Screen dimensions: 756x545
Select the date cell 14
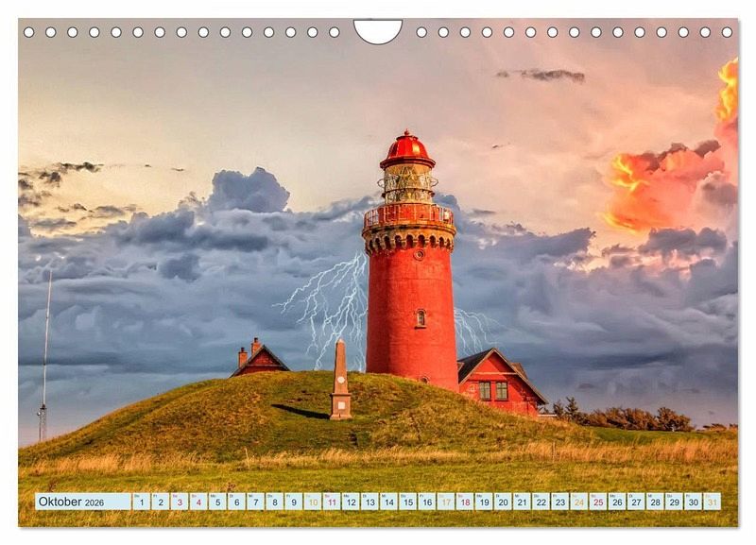pyautogui.click(x=388, y=502)
